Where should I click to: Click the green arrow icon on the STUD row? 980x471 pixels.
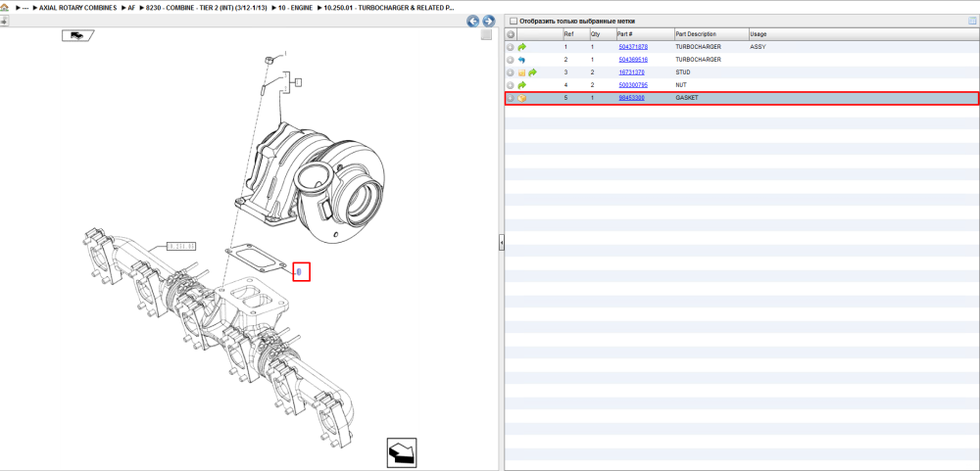(532, 72)
